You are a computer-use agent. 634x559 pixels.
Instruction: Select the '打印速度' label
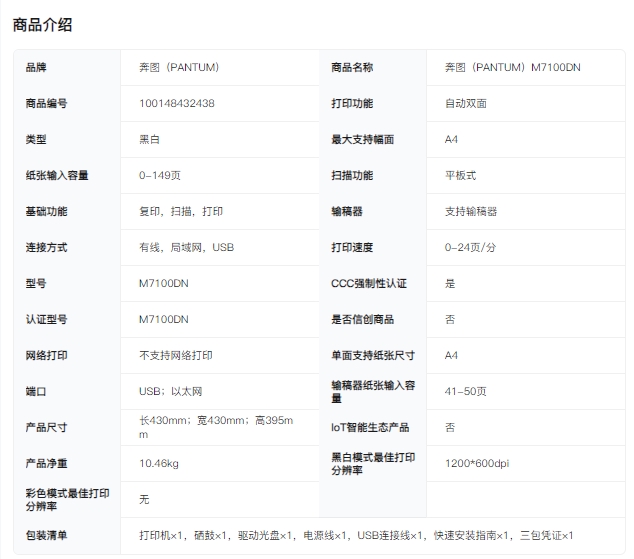coord(352,247)
